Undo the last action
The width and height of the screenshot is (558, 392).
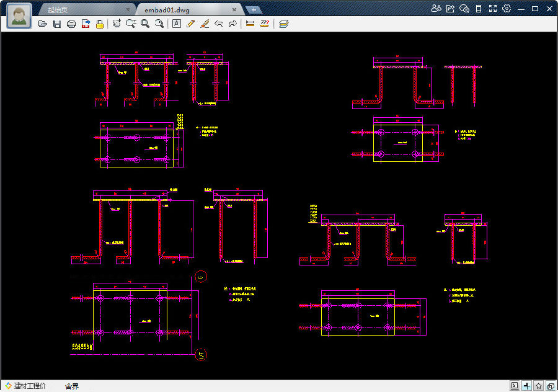click(218, 24)
